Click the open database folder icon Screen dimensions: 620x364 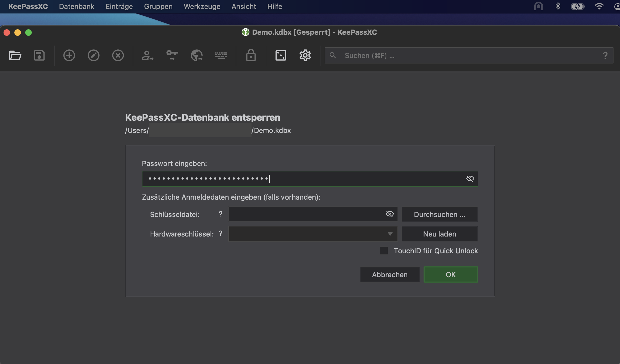coord(15,56)
